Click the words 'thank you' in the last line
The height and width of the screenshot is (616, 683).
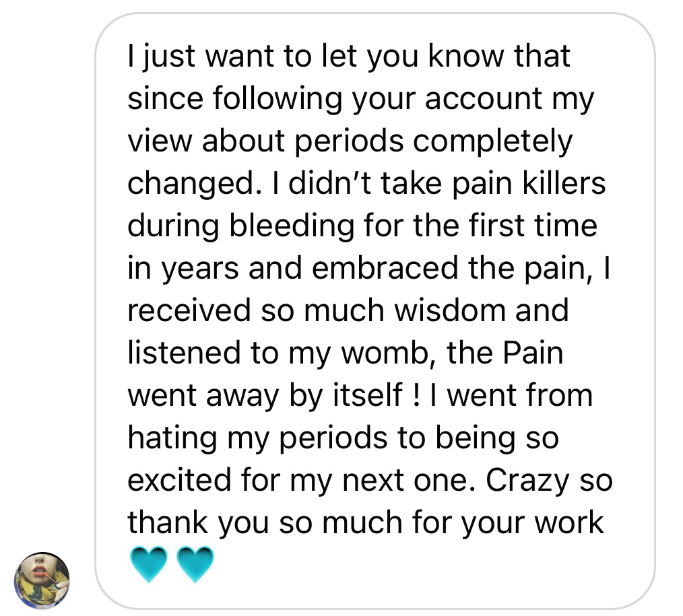pos(198,522)
